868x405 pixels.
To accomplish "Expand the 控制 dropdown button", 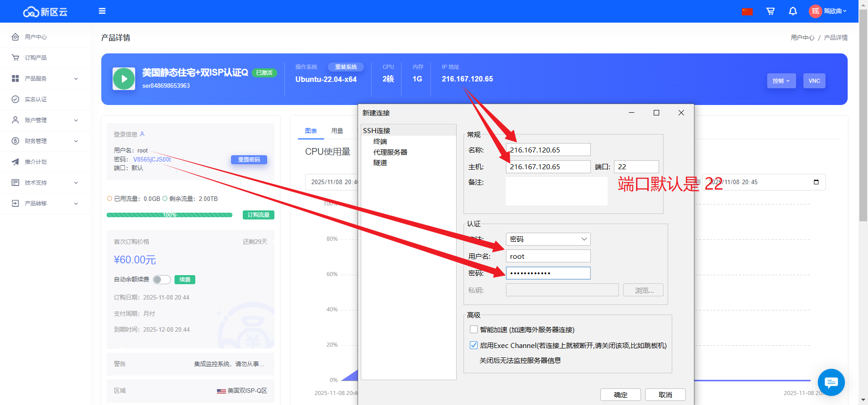I will click(781, 81).
